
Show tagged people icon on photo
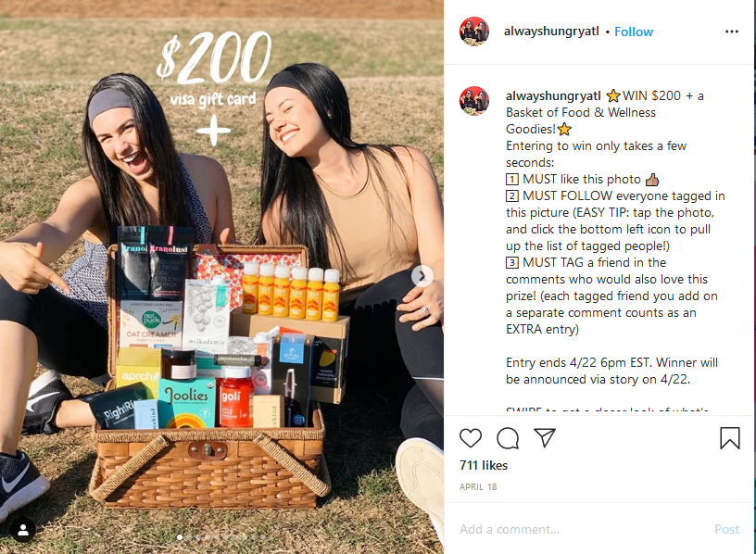22,530
